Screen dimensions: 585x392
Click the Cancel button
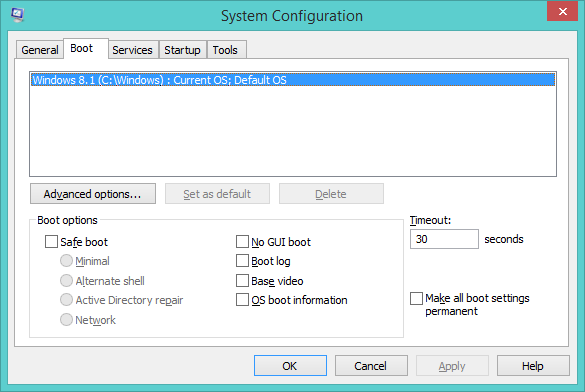pyautogui.click(x=371, y=366)
